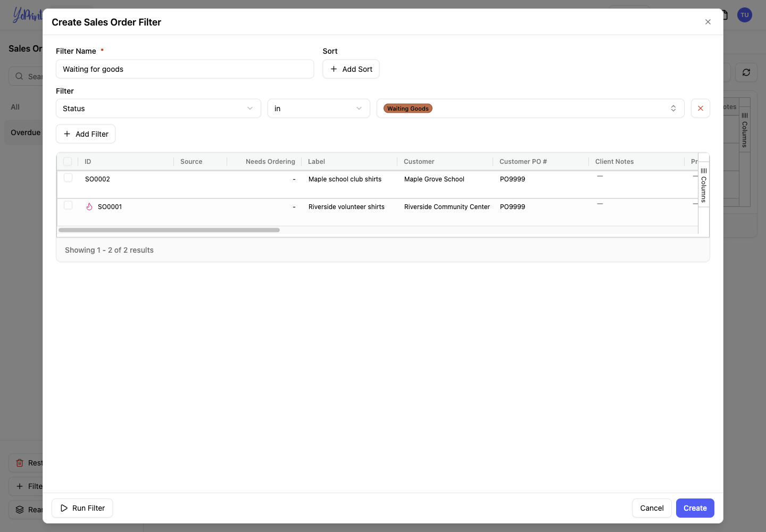The height and width of the screenshot is (532, 766).
Task: Close the Create Sales Order Filter dialog
Action: tap(707, 22)
